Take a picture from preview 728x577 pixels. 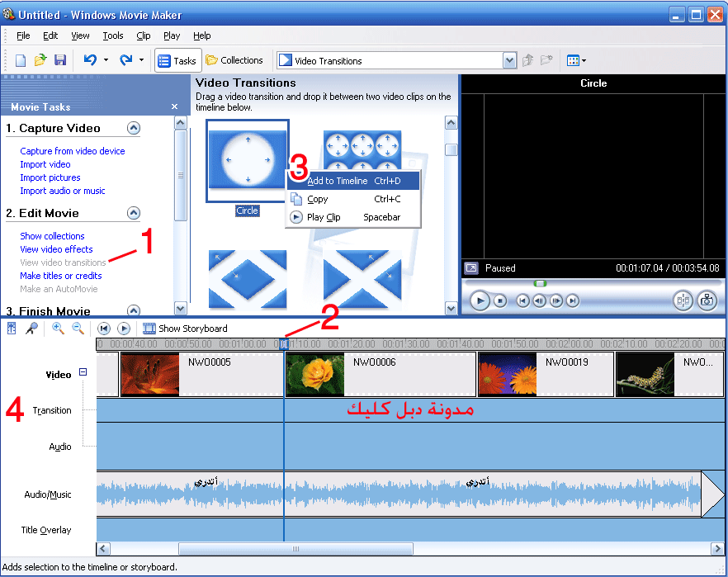[x=707, y=300]
